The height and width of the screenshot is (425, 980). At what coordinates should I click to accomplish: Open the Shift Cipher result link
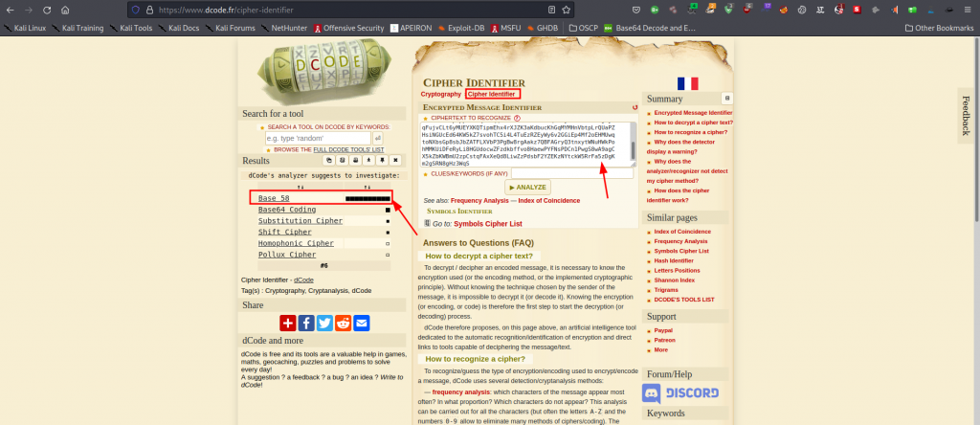tap(284, 232)
